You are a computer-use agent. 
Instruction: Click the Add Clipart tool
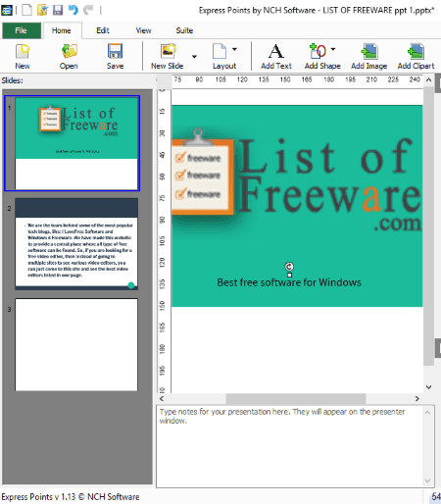point(416,56)
